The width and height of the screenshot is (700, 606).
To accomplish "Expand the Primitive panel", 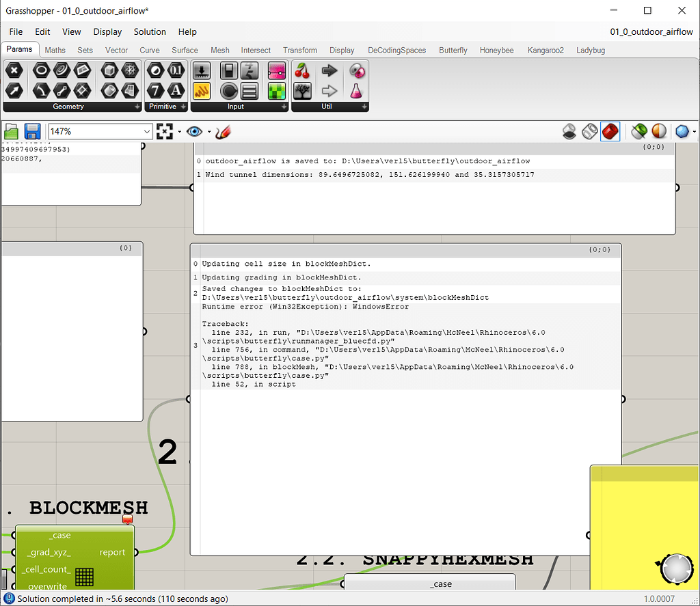I will point(183,107).
